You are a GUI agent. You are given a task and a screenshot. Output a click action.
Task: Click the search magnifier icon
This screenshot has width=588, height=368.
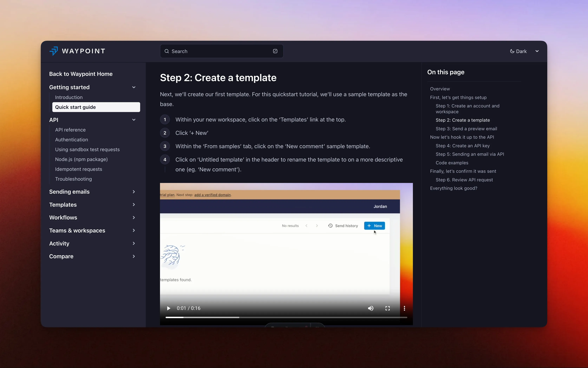point(167,51)
